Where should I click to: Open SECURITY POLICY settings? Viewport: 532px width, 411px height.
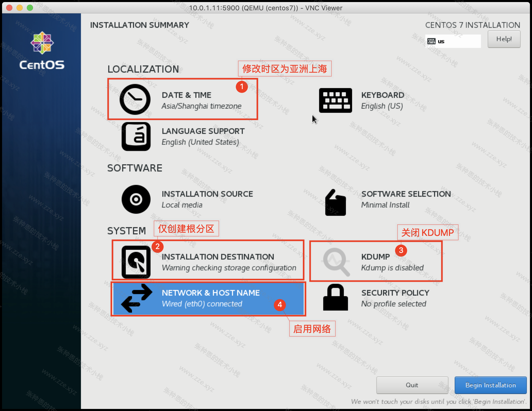coord(395,293)
